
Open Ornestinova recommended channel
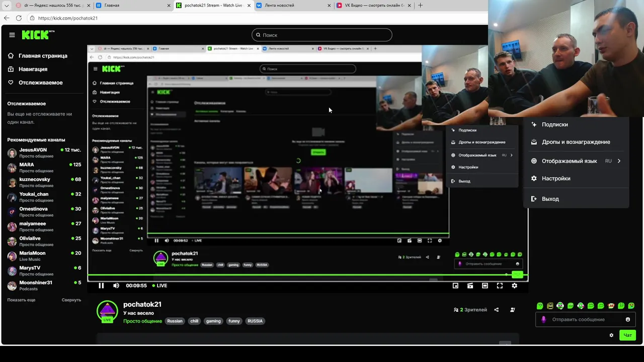point(44,212)
